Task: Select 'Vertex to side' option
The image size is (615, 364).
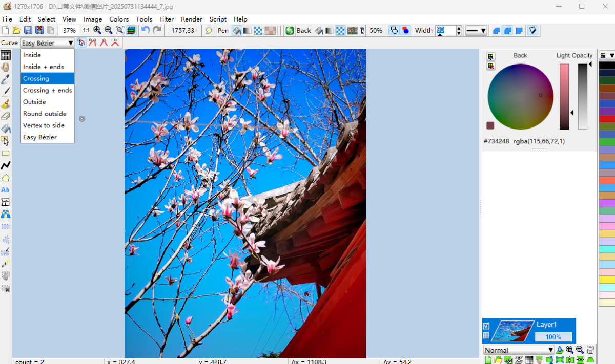Action: (44, 125)
